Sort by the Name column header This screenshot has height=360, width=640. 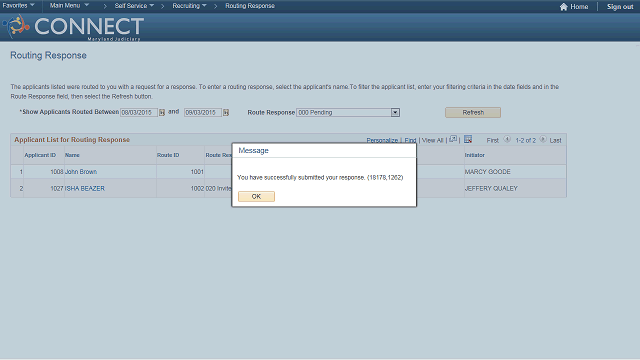[x=72, y=155]
